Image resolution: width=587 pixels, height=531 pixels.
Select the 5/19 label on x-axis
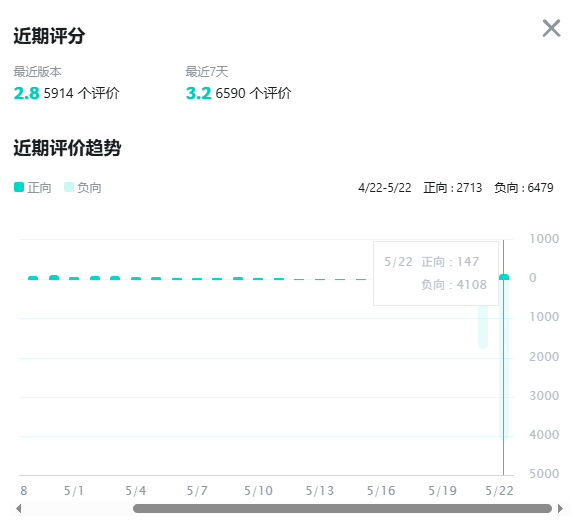[442, 491]
